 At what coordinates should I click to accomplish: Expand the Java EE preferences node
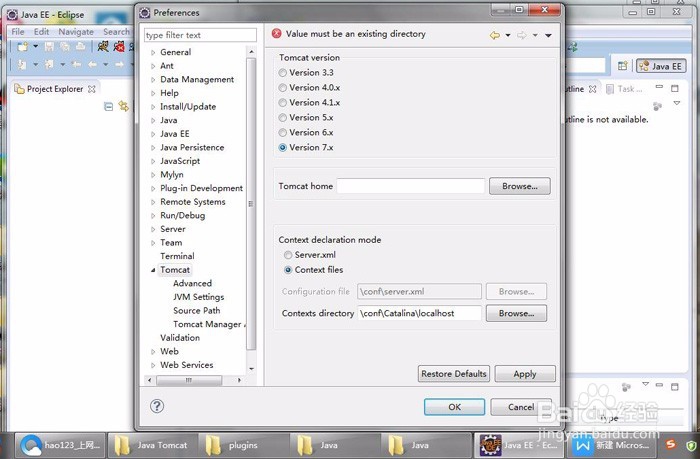(x=153, y=134)
